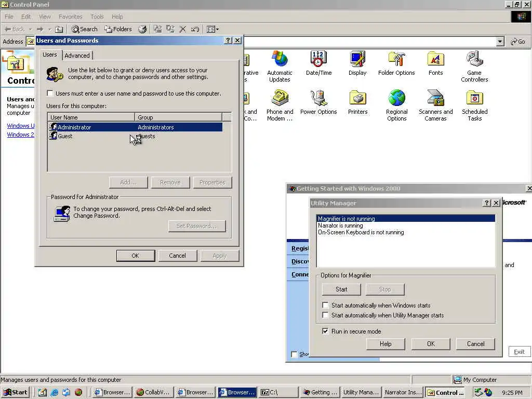
Task: Click OK in Users and Passwords dialog
Action: (136, 256)
